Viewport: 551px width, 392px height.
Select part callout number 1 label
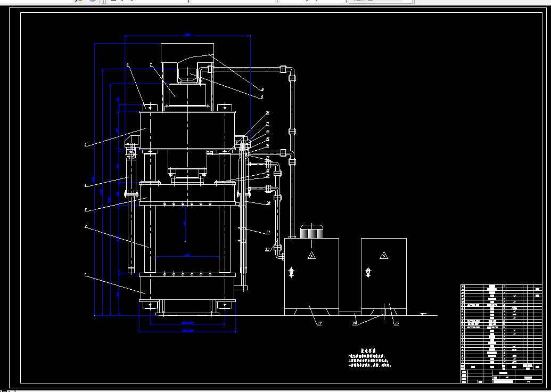[x=85, y=274]
